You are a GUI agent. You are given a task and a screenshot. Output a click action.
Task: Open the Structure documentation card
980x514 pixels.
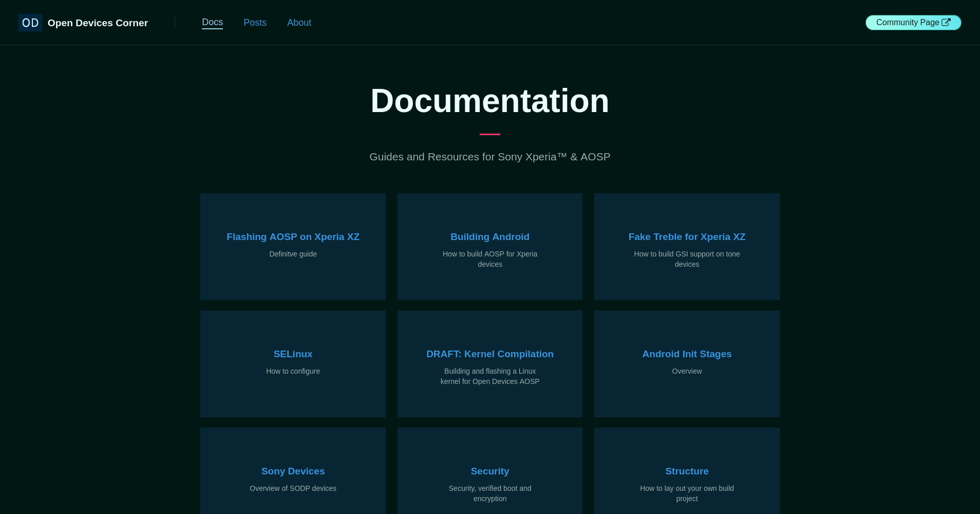tap(687, 471)
